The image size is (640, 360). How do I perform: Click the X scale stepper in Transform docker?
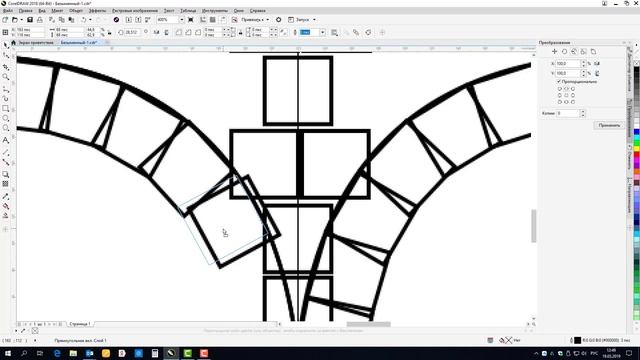[x=583, y=64]
